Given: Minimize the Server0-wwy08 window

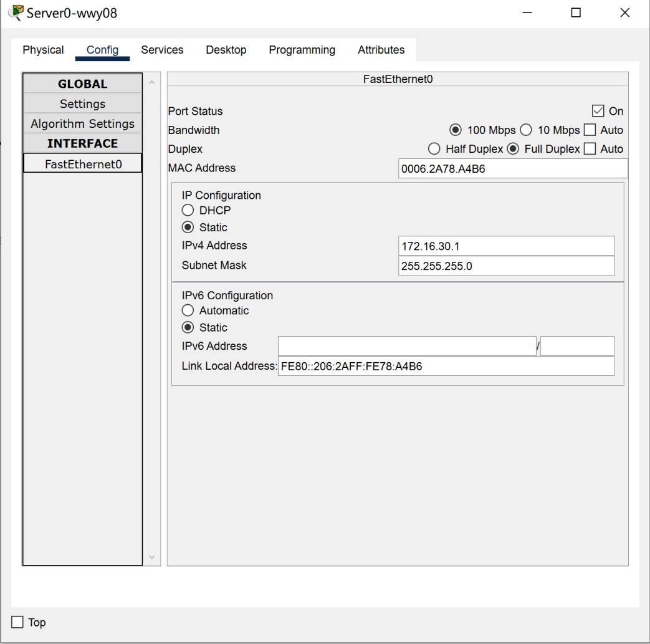Looking at the screenshot, I should click(527, 13).
